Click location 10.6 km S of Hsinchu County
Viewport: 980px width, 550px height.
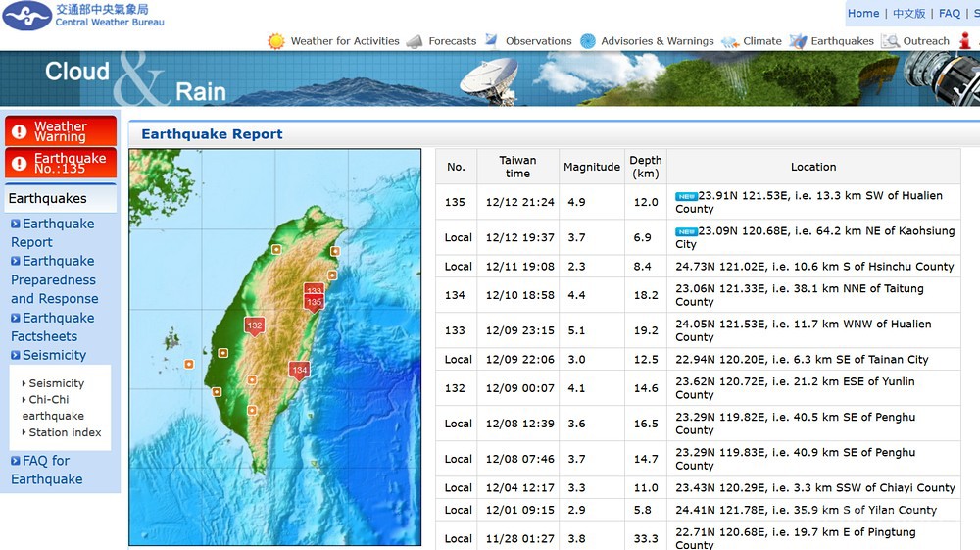(x=874, y=267)
